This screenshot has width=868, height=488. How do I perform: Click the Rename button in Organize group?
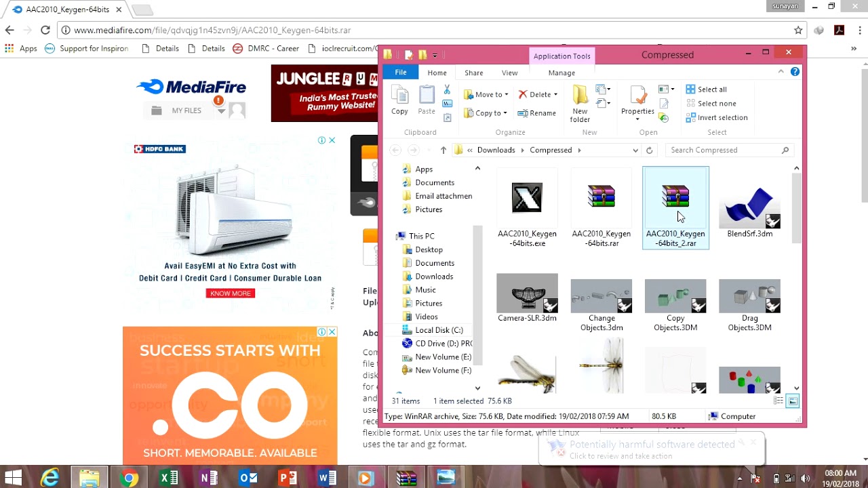tap(537, 113)
